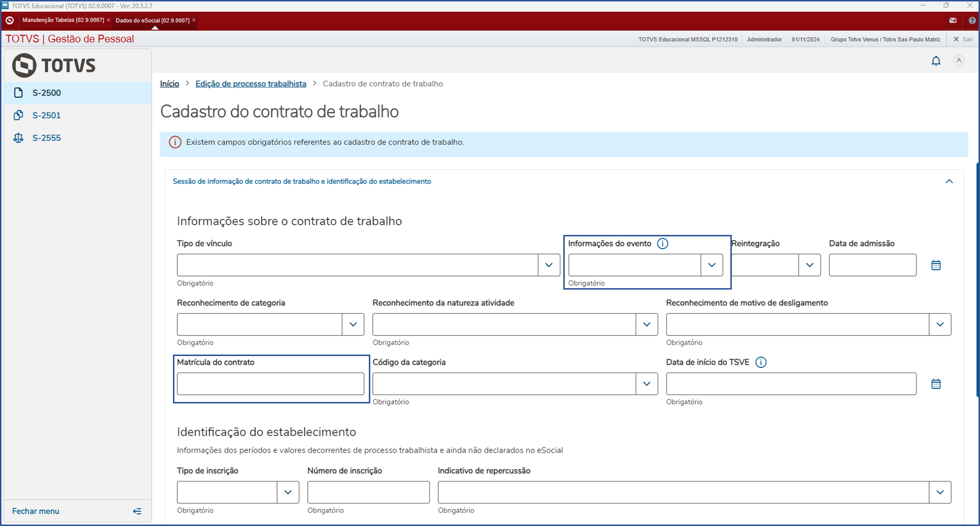Click the Data de admissão input field

pos(873,265)
